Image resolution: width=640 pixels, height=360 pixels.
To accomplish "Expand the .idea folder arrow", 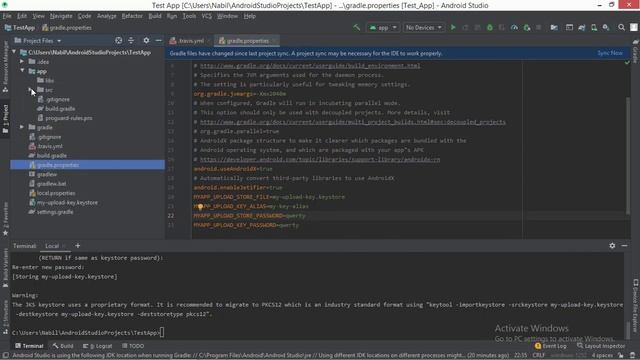I will point(22,62).
